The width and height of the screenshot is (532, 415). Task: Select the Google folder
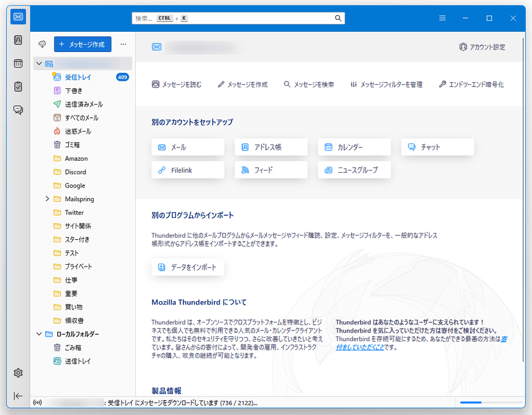pyautogui.click(x=83, y=186)
